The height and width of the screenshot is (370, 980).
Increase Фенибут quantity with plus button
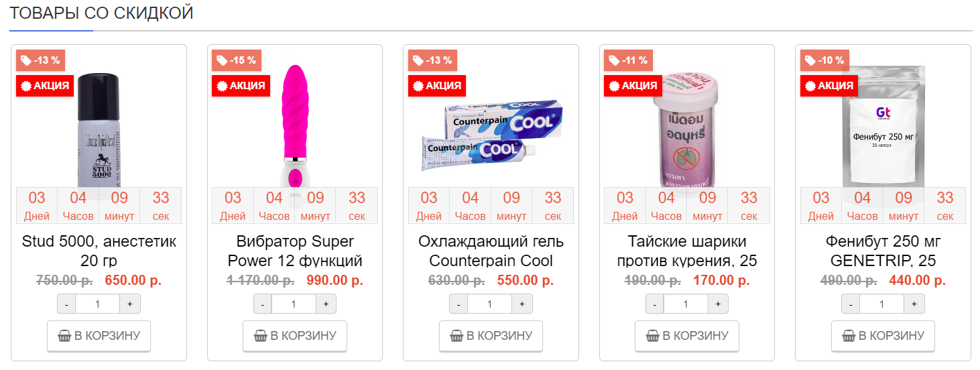[914, 304]
